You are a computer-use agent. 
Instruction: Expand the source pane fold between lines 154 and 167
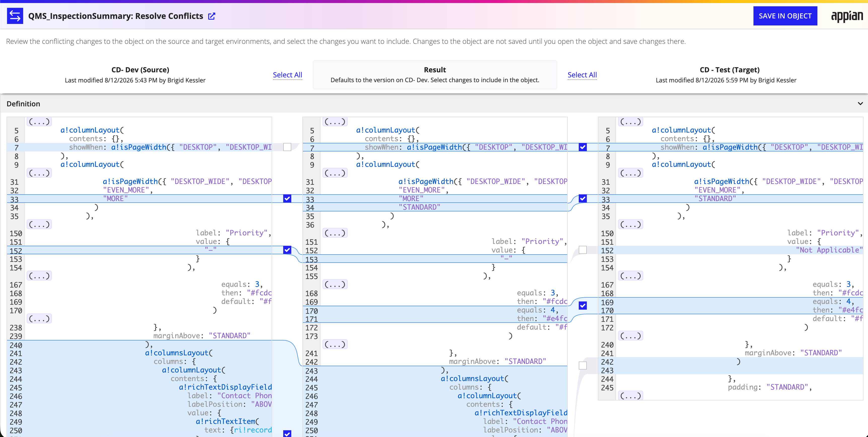coord(39,276)
